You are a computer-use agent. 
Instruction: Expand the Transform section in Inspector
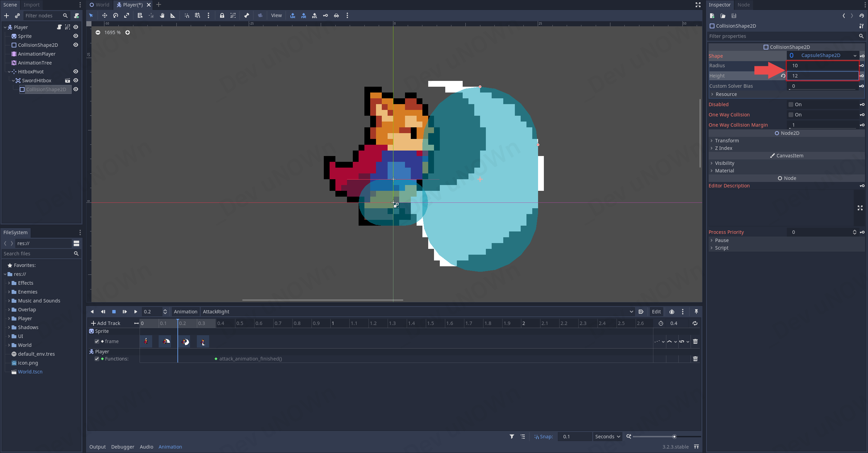click(727, 141)
